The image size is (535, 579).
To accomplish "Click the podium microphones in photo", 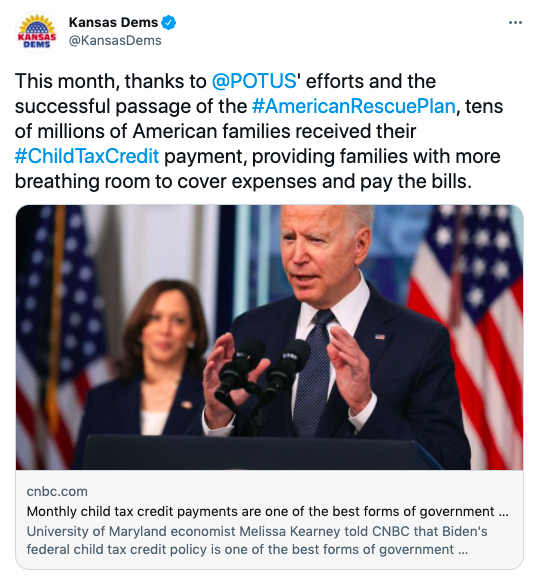I will [x=264, y=373].
